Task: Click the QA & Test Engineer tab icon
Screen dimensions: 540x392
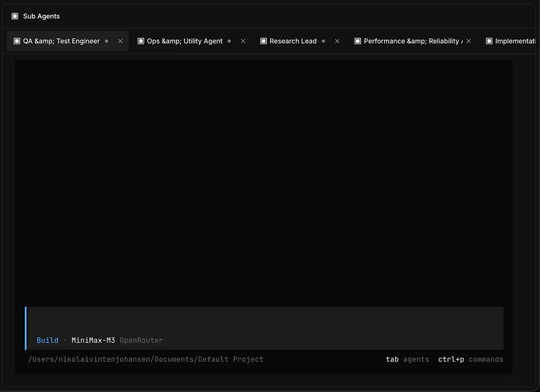Action: tap(17, 41)
